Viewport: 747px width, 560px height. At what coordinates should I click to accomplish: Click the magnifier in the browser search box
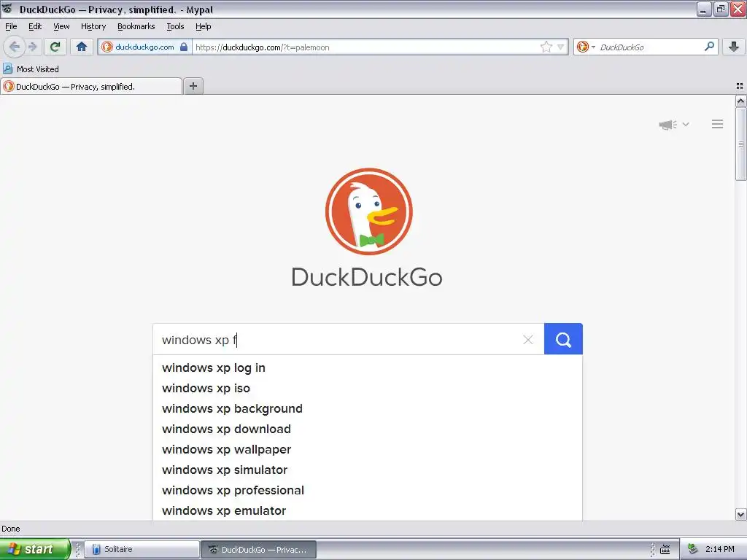pos(709,46)
